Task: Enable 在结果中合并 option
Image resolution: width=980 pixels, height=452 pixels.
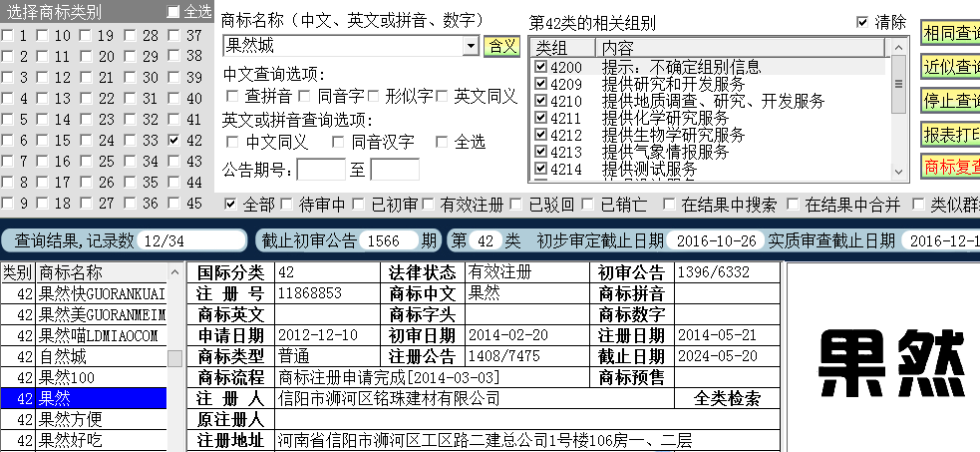Action: (x=793, y=204)
